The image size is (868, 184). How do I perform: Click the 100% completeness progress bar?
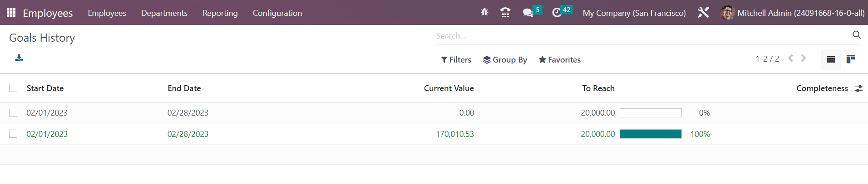point(651,134)
